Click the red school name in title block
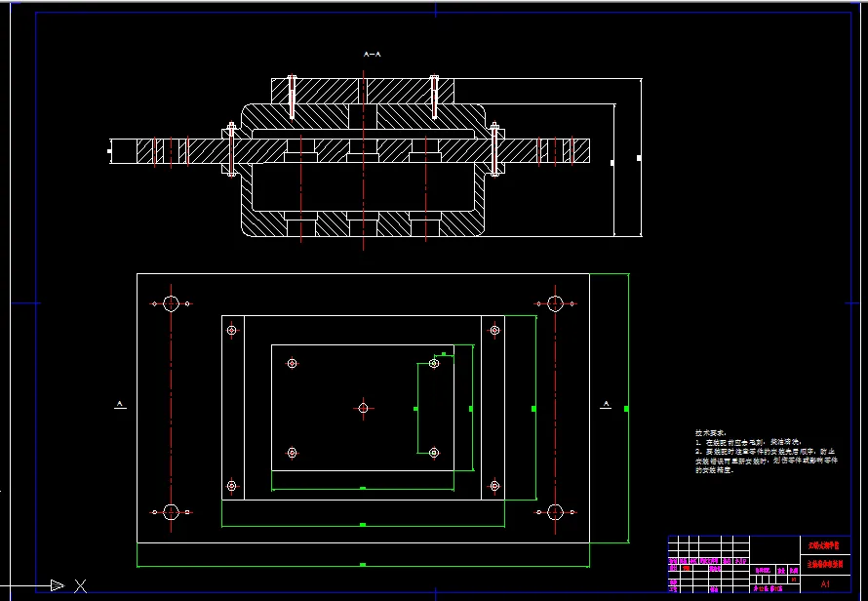Viewport: 868px width, 601px height. click(823, 545)
